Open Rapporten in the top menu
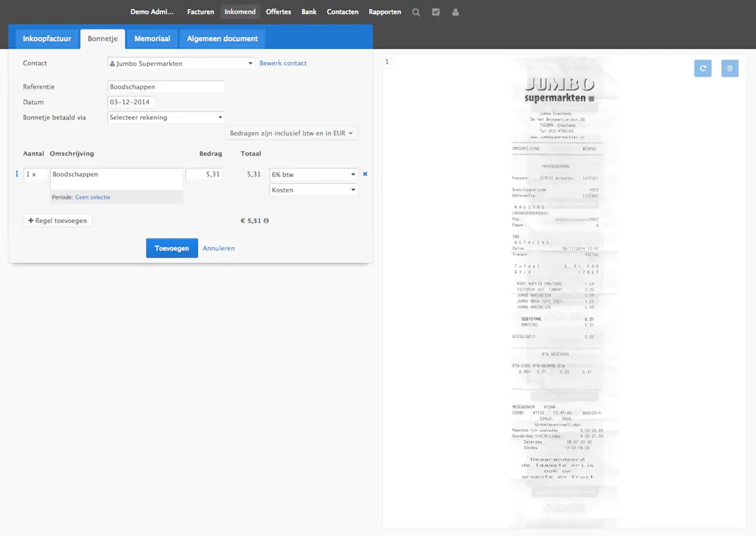The image size is (756, 536). [385, 12]
